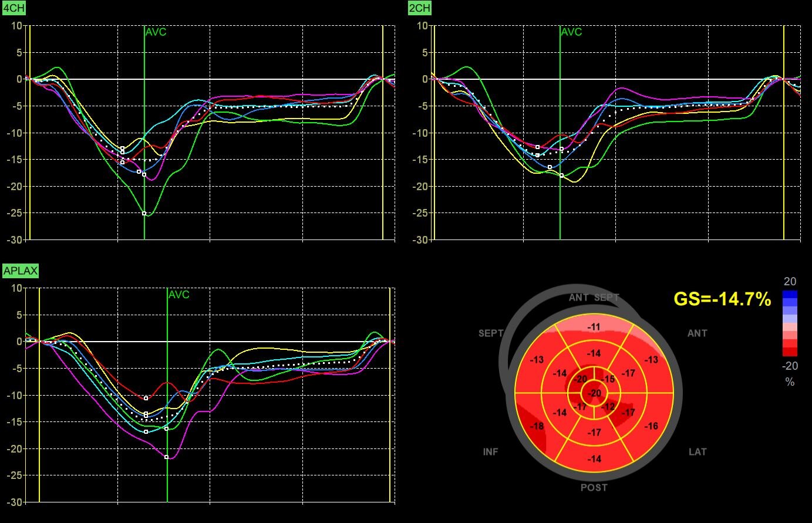Select the APLAX view label icon
The height and width of the screenshot is (523, 812).
[20, 271]
